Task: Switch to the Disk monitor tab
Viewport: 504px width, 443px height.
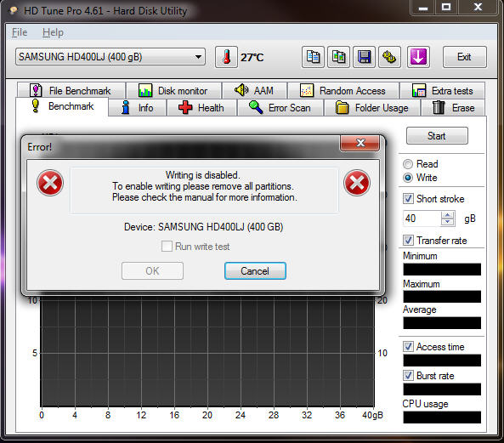Action: [174, 91]
